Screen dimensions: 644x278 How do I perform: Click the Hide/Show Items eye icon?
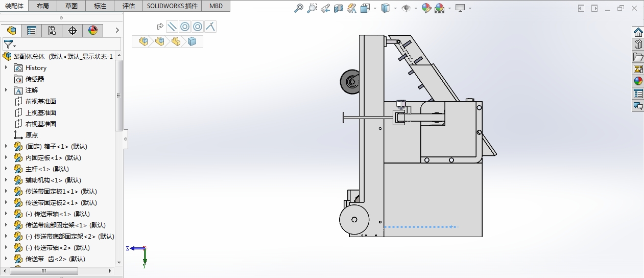coord(407,8)
